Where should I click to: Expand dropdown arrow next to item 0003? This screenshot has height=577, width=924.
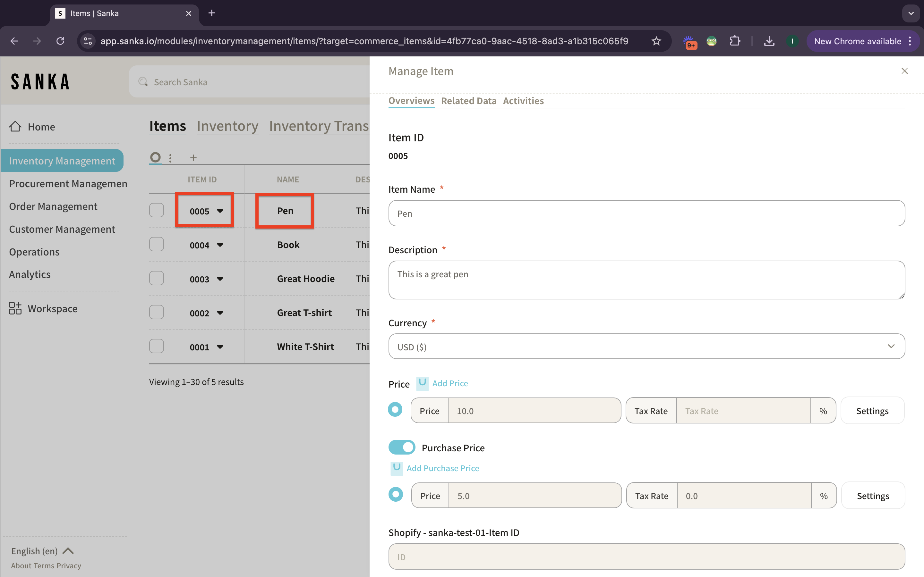pos(220,279)
